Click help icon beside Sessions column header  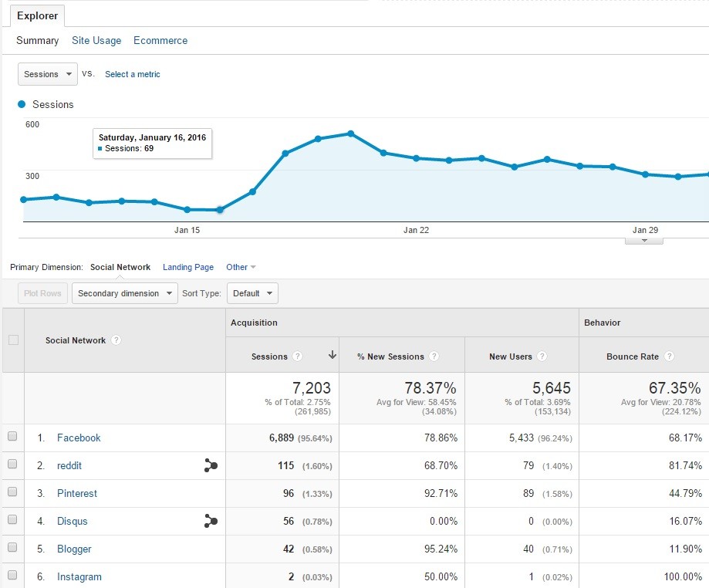pyautogui.click(x=298, y=357)
